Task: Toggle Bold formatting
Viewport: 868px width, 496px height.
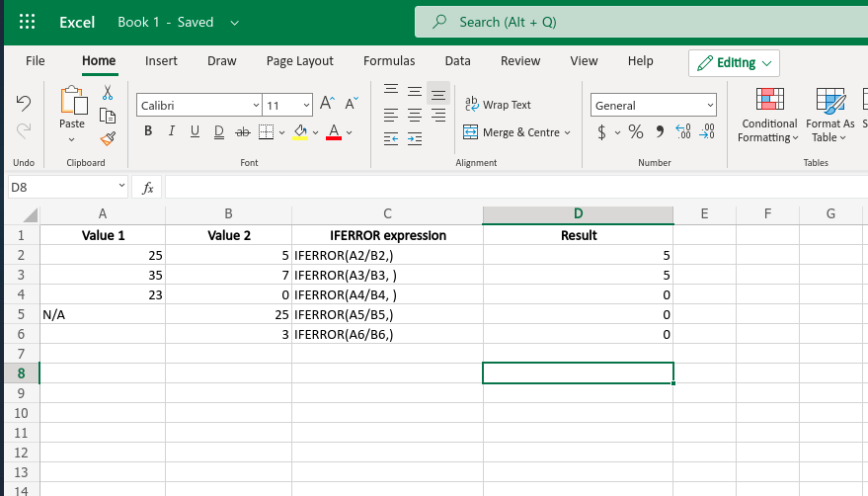Action: pos(148,131)
